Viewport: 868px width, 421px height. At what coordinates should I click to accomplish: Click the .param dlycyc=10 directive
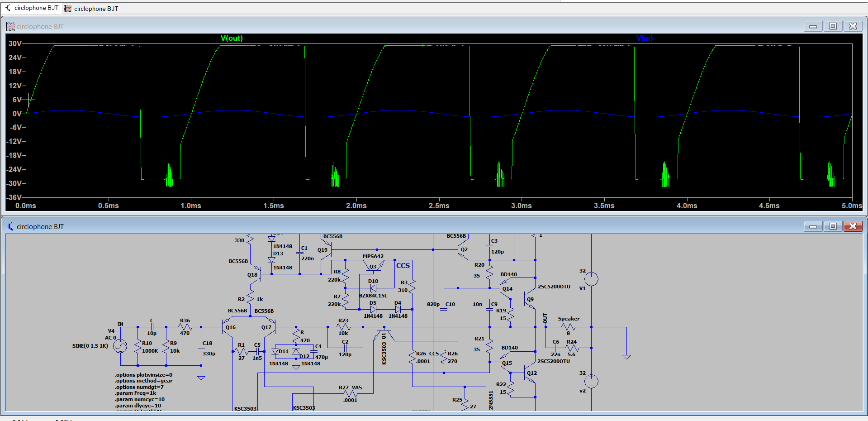pyautogui.click(x=138, y=406)
